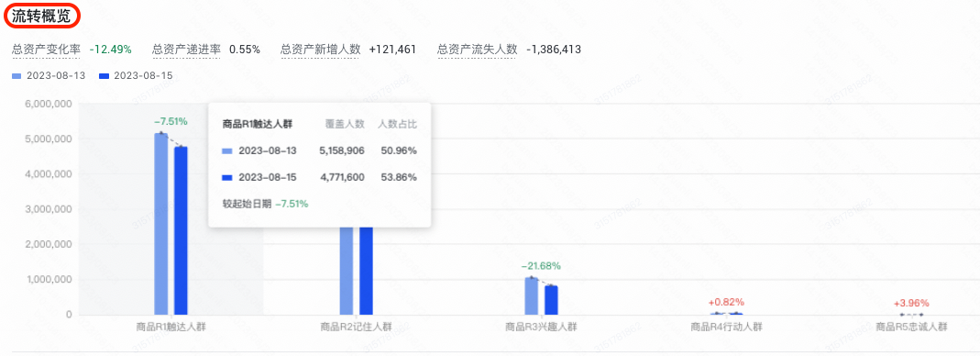Viewport: 980px width, 356px height.
Task: Select the +121,461 new users value
Action: tap(392, 50)
